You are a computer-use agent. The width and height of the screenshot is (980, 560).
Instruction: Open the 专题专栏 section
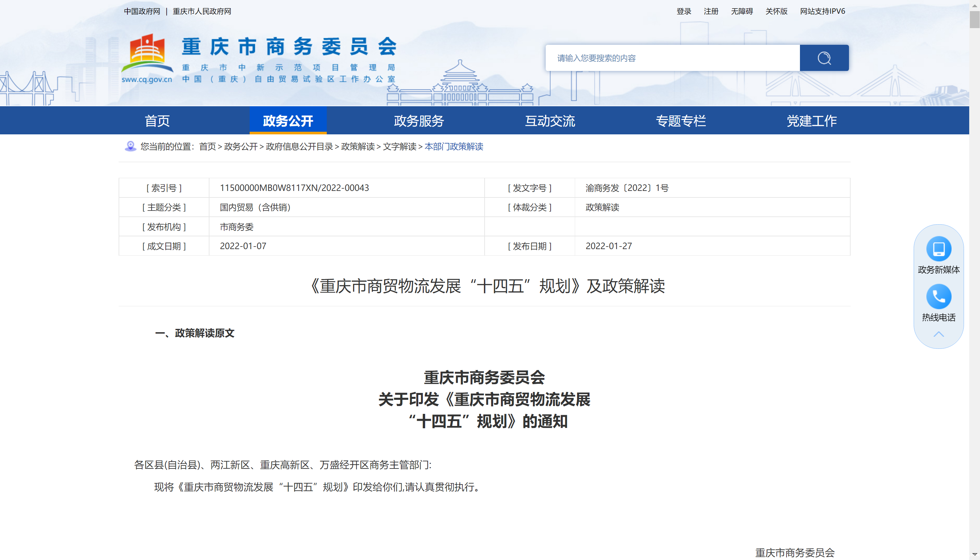click(680, 121)
